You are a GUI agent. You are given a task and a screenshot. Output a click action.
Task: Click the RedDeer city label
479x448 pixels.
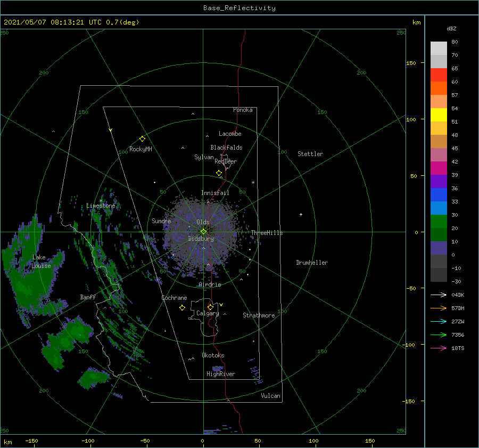[x=226, y=161]
